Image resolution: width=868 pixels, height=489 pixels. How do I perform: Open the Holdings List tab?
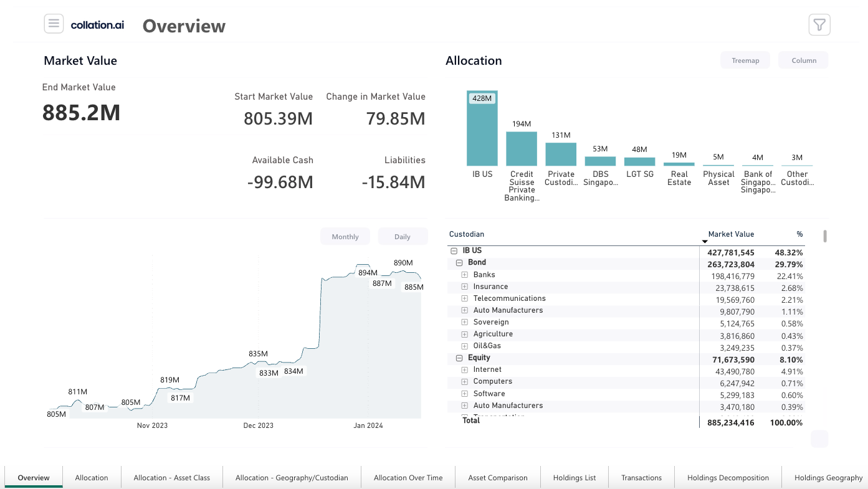click(574, 478)
